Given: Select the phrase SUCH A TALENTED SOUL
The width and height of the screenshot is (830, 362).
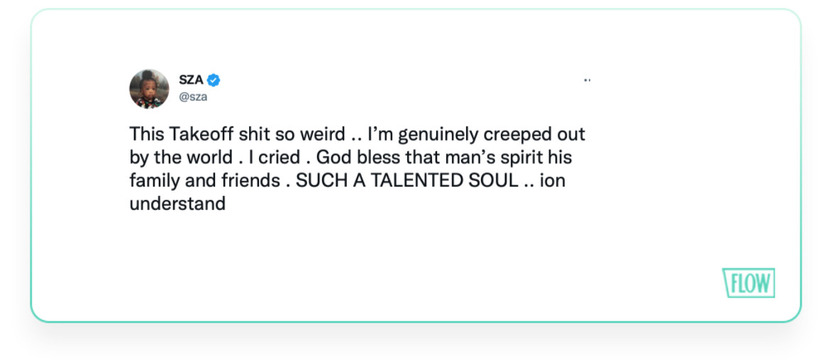Looking at the screenshot, I should [x=408, y=180].
